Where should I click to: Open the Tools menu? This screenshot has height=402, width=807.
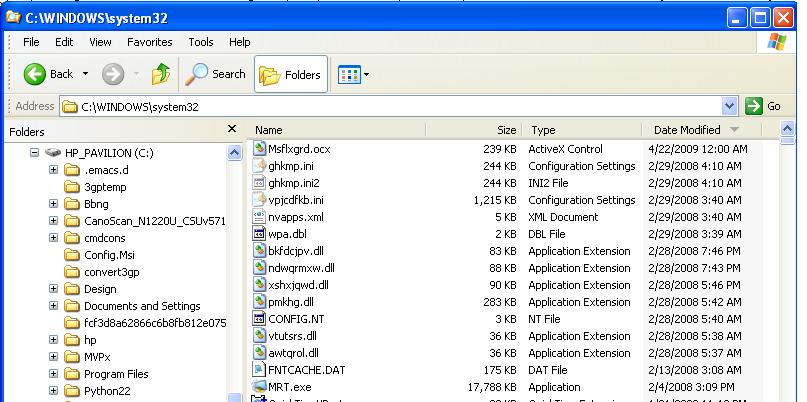(201, 42)
